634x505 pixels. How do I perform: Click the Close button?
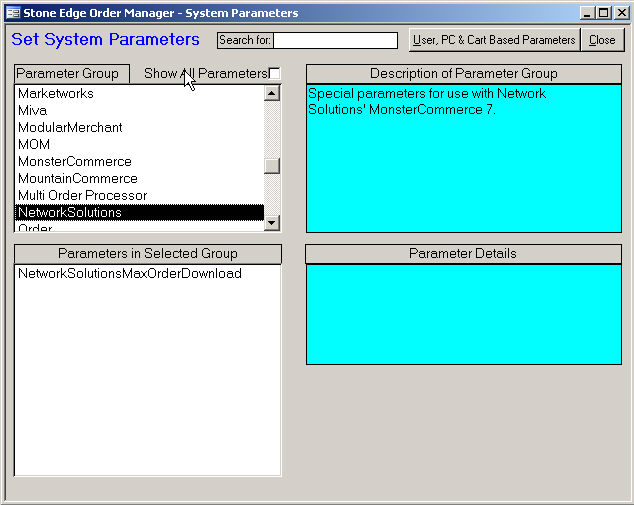[x=602, y=40]
